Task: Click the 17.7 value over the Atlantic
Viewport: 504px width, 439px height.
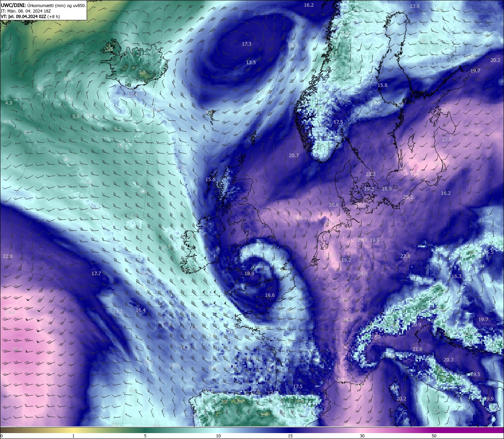Action: (x=96, y=274)
